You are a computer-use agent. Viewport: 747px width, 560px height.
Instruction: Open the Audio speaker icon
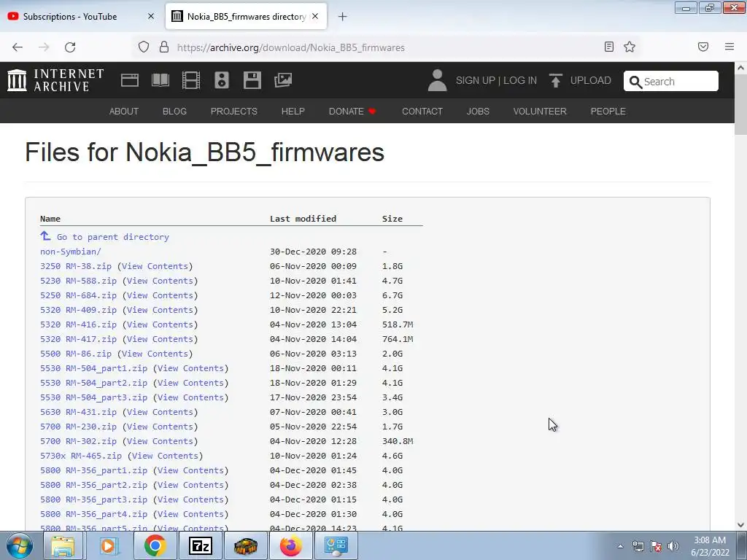[222, 80]
